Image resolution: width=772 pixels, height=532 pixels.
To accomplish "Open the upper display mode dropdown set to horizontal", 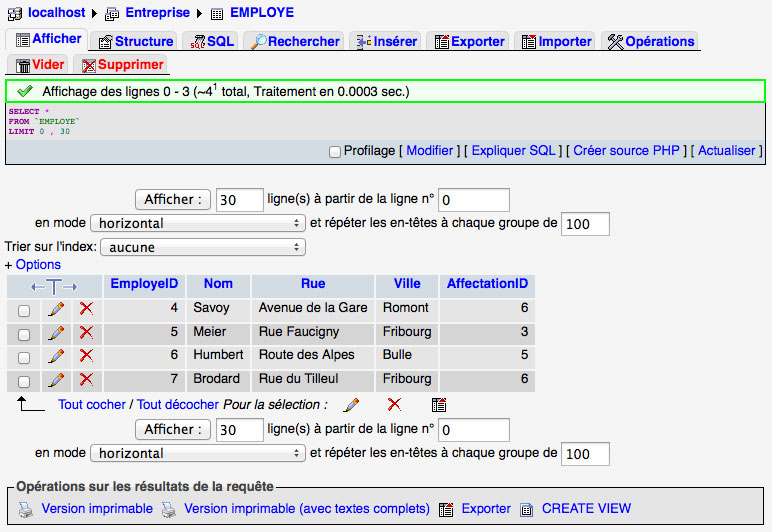I will [198, 223].
